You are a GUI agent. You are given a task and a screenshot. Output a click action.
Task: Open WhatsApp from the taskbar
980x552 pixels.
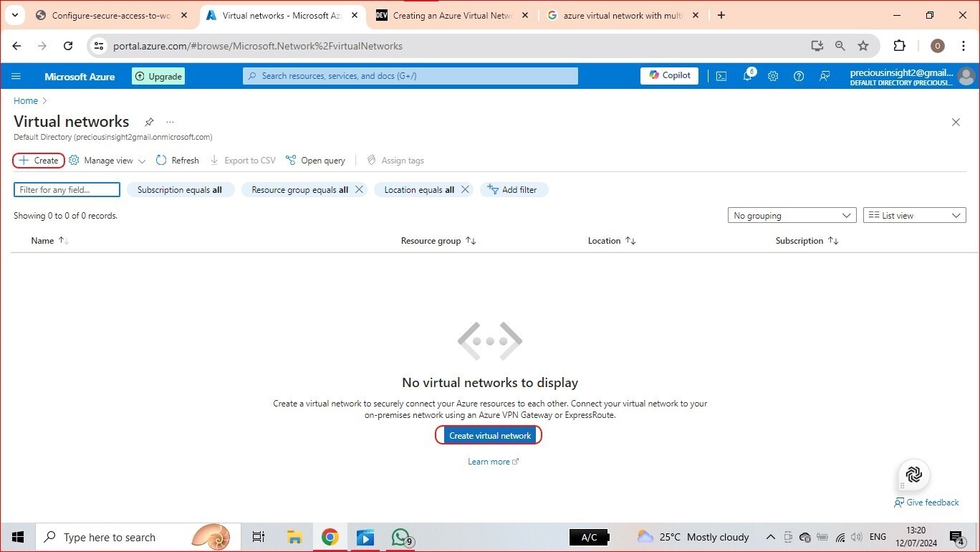401,537
